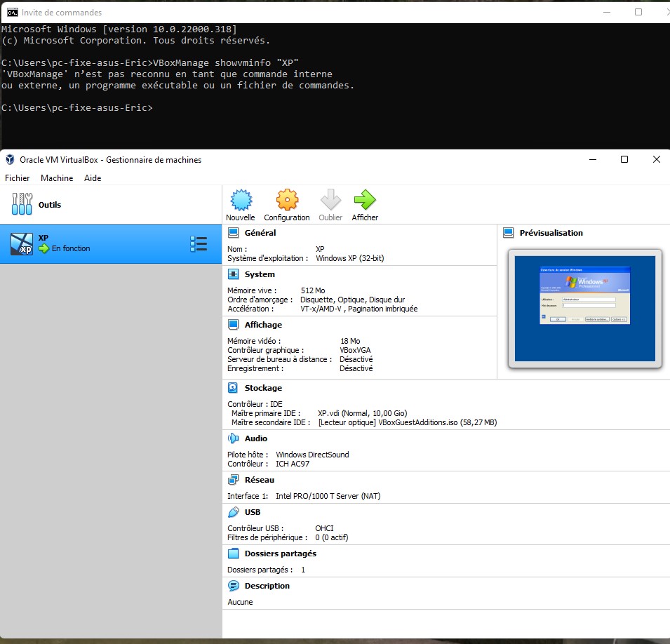This screenshot has width=670, height=644.
Task: Click 'Intel PRO/1000 T Server (NAT)' interface
Action: coord(328,496)
